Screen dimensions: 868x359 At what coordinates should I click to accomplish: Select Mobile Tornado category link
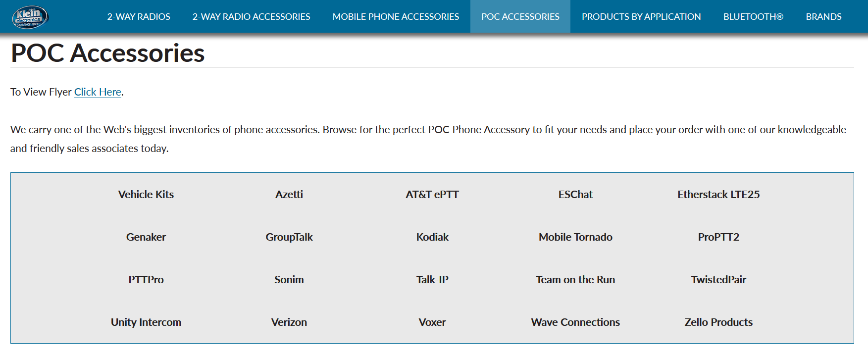click(575, 237)
